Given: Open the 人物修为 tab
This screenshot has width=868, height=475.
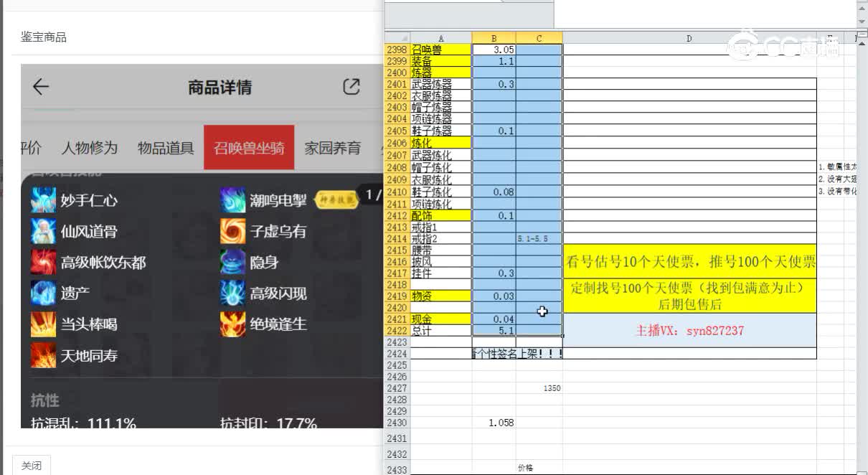Looking at the screenshot, I should 89,148.
